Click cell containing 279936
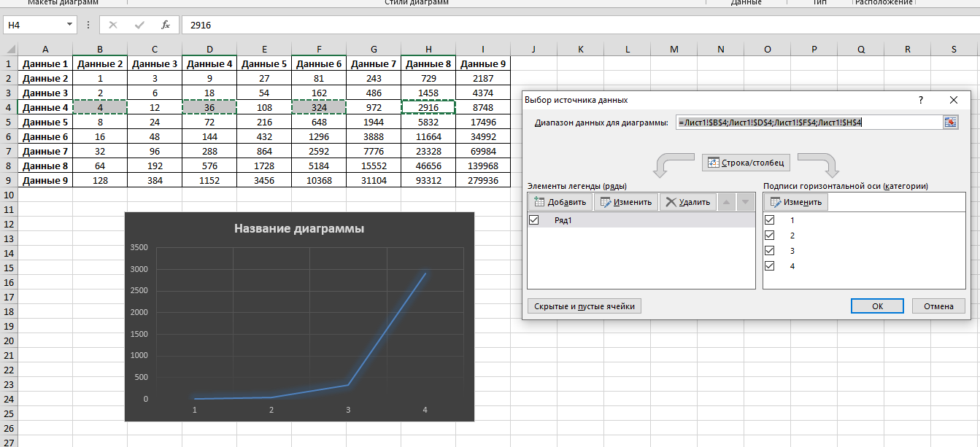The height and width of the screenshot is (447, 980). [483, 180]
